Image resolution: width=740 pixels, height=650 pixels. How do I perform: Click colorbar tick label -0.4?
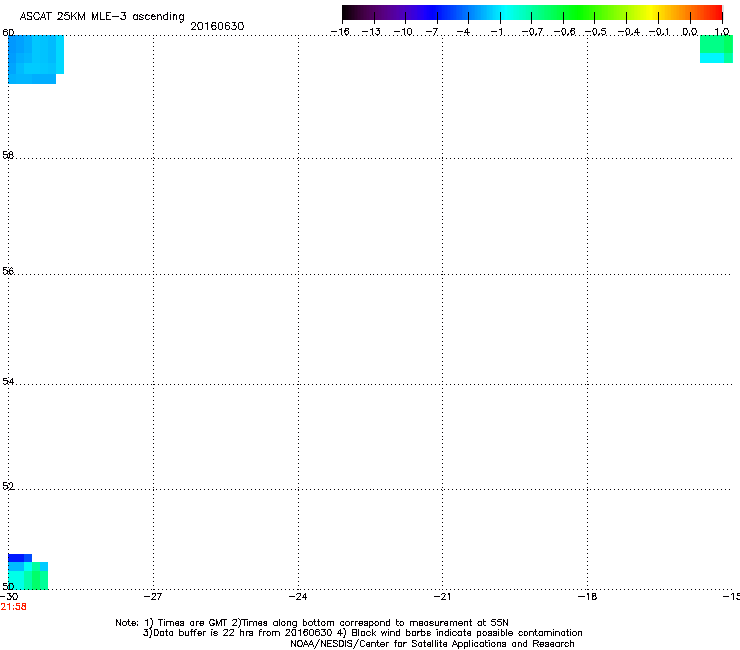click(629, 32)
